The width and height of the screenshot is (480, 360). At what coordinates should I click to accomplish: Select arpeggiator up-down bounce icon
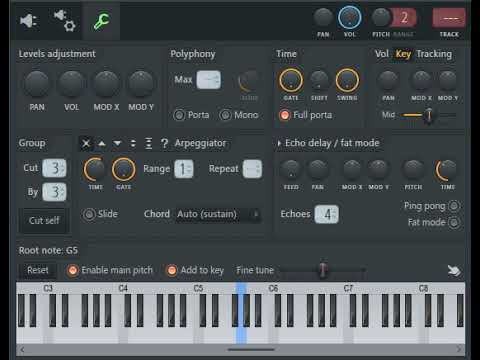point(133,144)
